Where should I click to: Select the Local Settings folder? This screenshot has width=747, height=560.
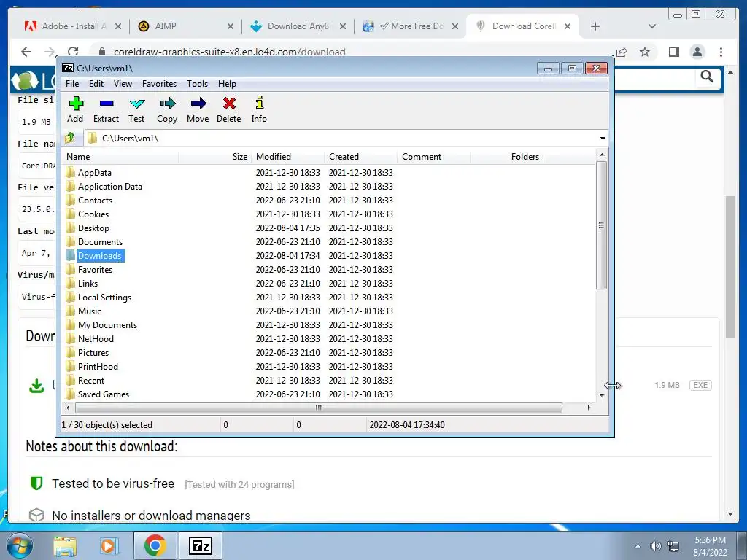point(104,297)
